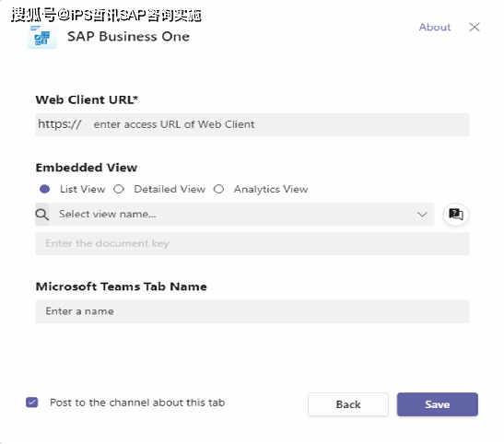Viewport: 504px width, 444px height.
Task: Click the Microsoft Teams Tab Name heading
Action: 122,286
